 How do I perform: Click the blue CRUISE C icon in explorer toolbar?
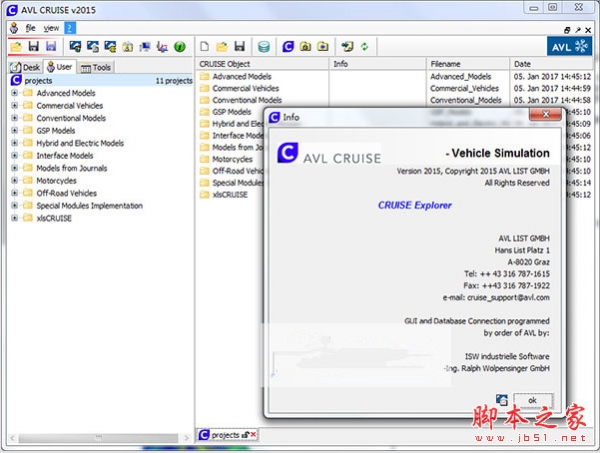tap(288, 47)
